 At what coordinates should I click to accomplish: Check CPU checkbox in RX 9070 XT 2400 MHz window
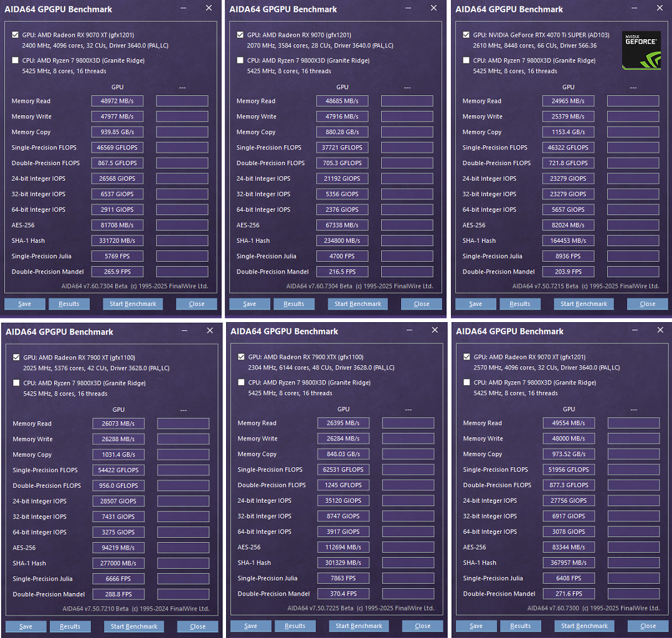(16, 60)
